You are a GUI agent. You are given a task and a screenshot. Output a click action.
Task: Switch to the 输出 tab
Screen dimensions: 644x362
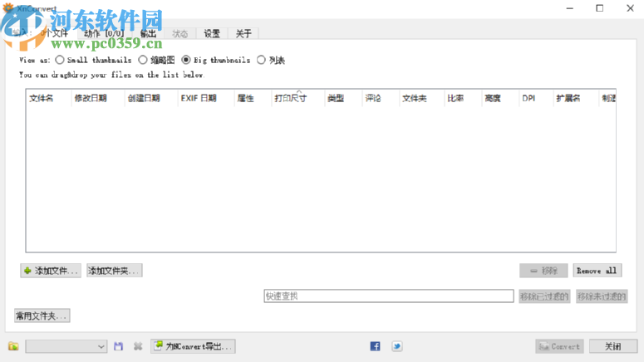(148, 34)
